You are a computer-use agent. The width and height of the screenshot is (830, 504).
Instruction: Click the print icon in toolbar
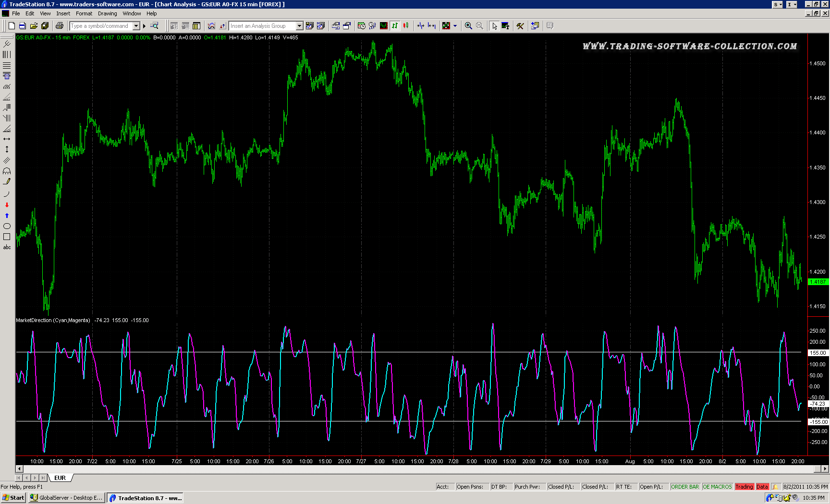point(60,26)
